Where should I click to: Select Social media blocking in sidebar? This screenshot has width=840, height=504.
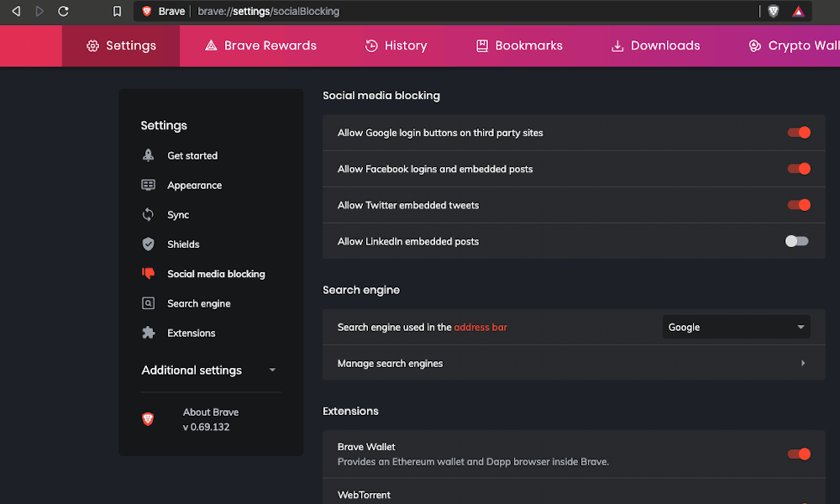coord(216,274)
